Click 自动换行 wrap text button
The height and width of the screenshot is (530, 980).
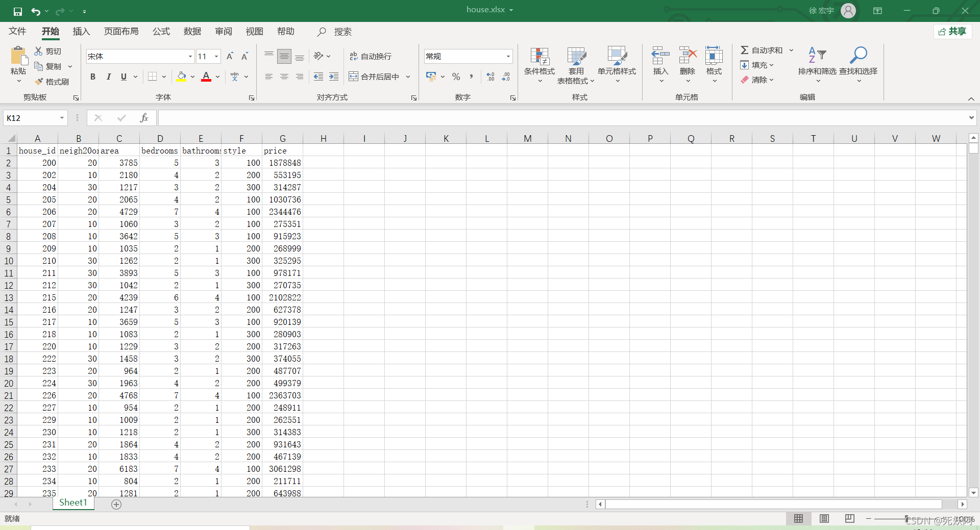tap(371, 56)
